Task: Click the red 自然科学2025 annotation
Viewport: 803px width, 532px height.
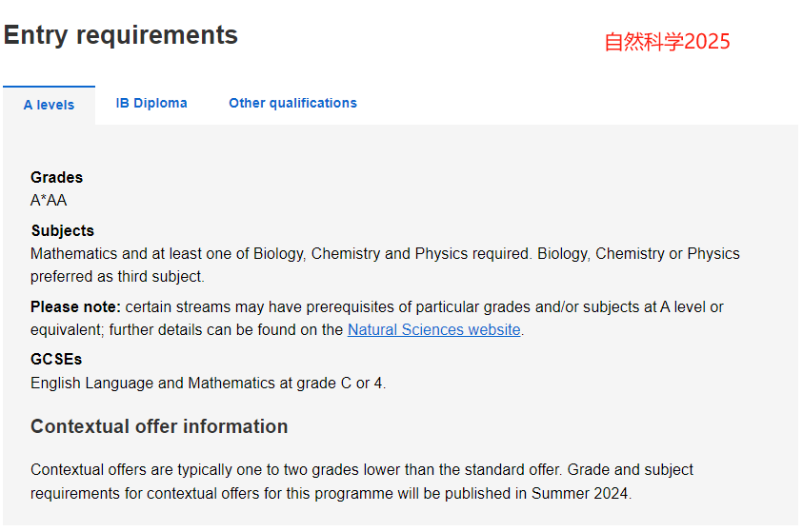Action: 667,42
